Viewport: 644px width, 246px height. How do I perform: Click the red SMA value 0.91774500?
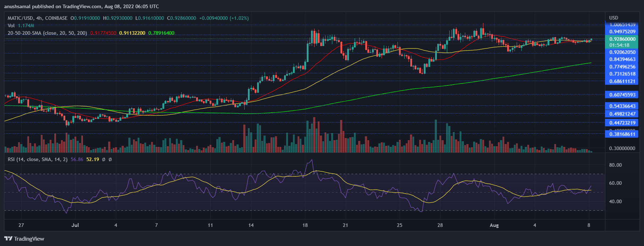pyautogui.click(x=103, y=33)
